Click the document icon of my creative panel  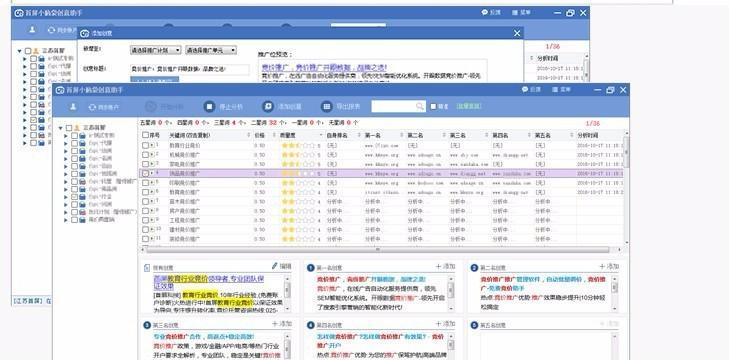[147, 268]
